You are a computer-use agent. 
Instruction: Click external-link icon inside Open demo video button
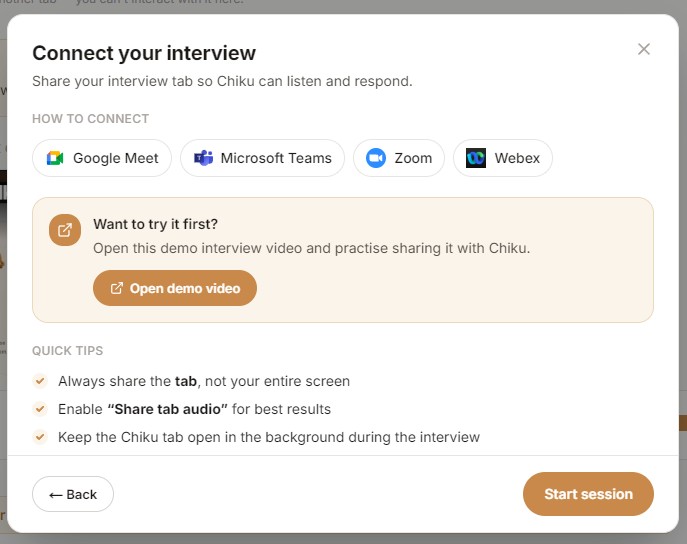click(117, 288)
